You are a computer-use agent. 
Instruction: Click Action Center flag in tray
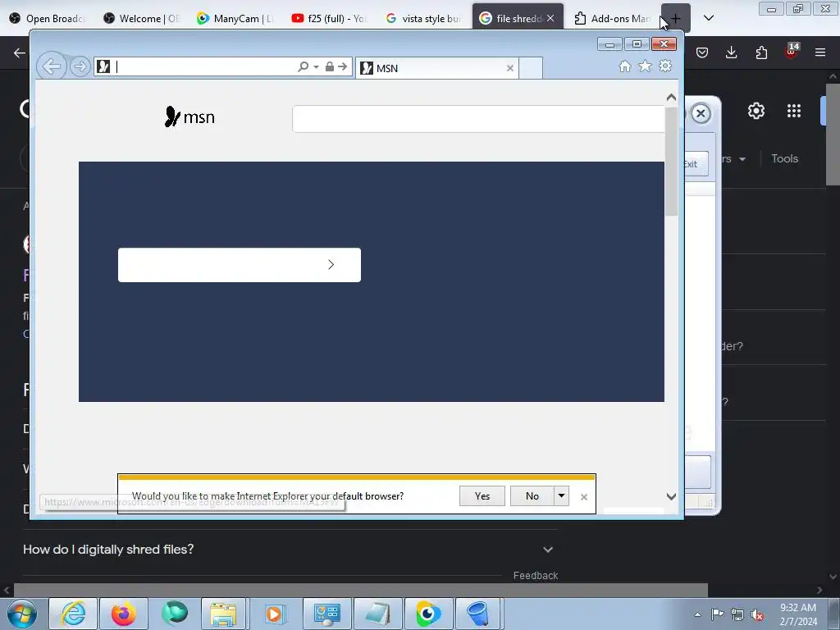[x=717, y=614]
